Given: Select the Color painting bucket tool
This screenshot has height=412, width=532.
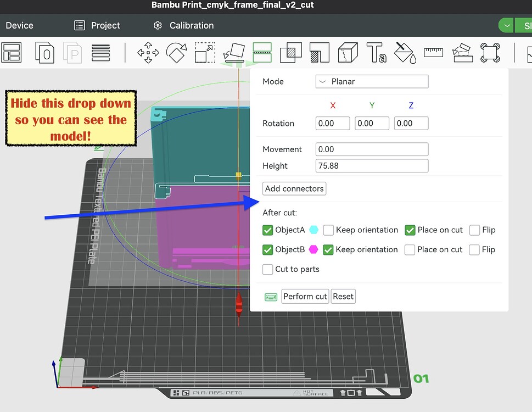Looking at the screenshot, I should click(x=405, y=53).
